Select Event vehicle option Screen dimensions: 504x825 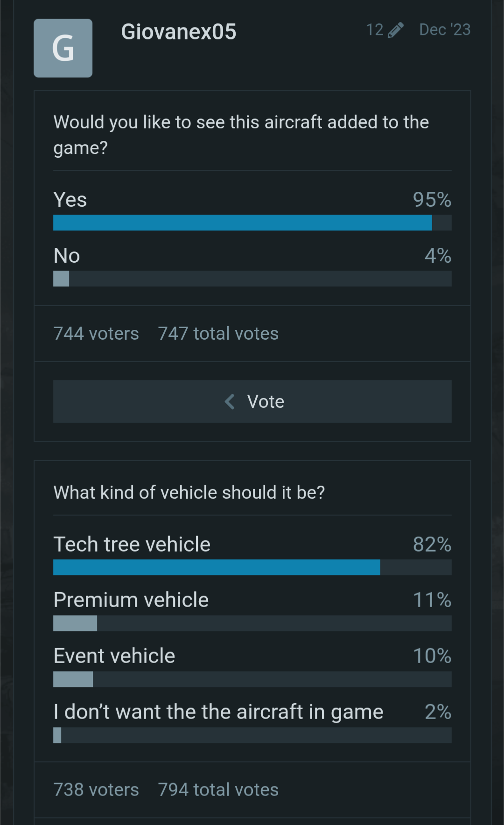click(x=114, y=656)
